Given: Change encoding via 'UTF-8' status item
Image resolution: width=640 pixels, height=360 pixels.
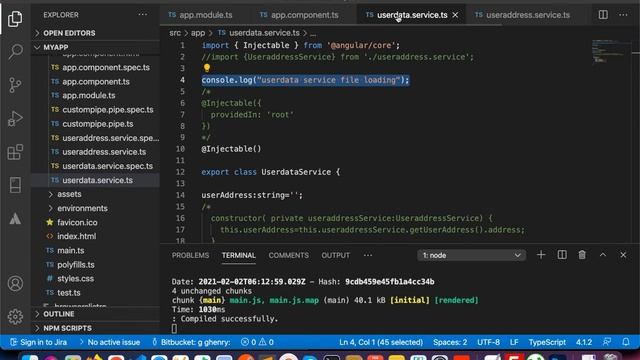Looking at the screenshot, I should click(x=488, y=342).
